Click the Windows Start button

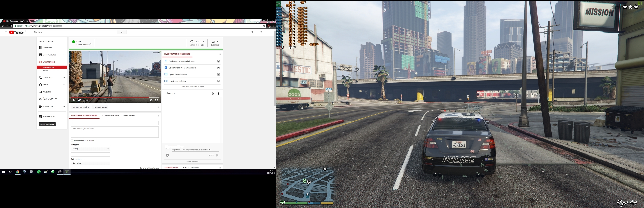pyautogui.click(x=4, y=172)
